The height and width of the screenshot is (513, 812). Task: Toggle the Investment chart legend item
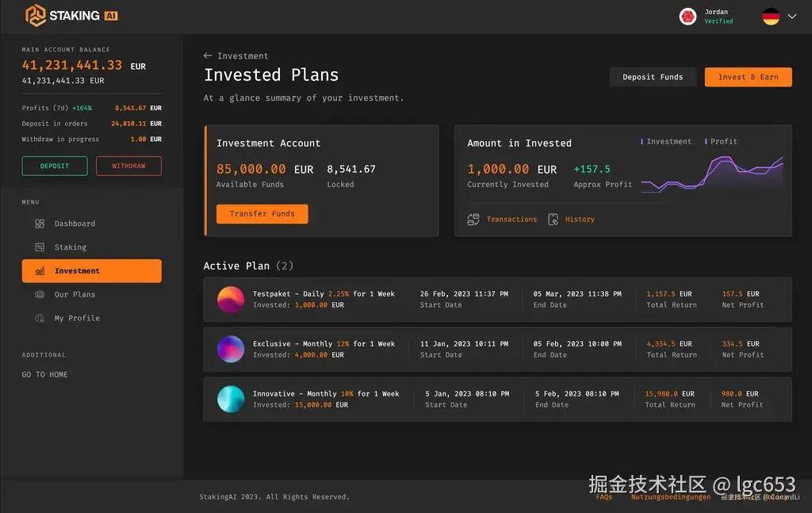(x=666, y=141)
